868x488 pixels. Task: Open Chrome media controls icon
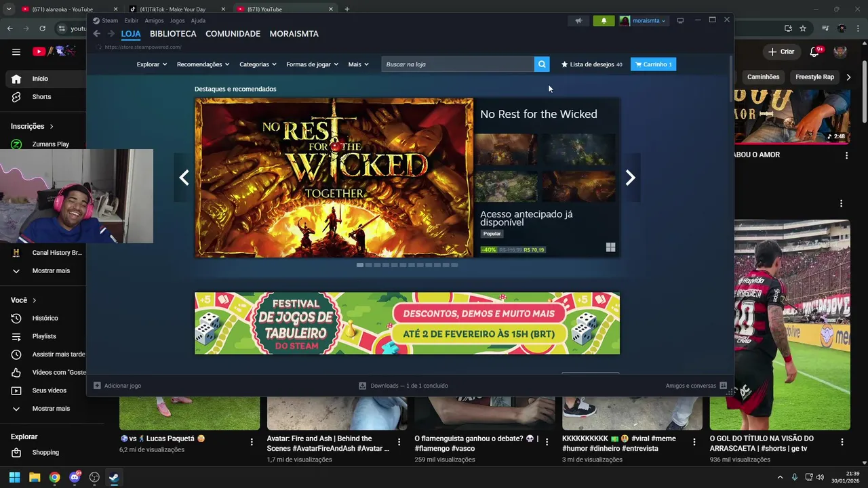(825, 28)
